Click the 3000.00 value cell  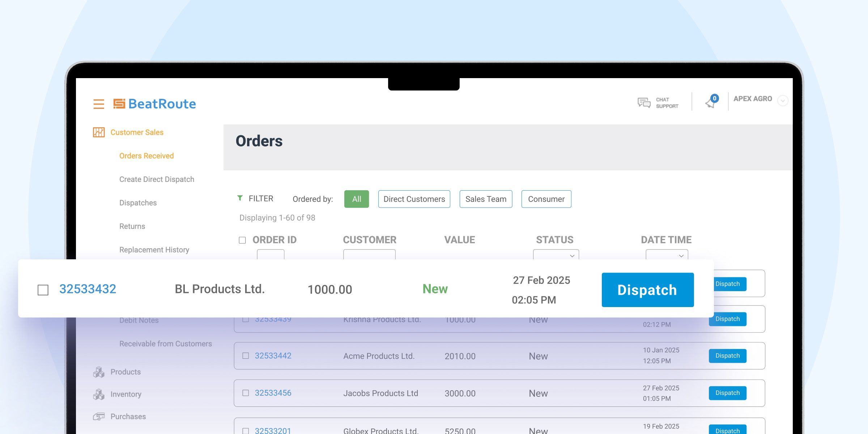(460, 393)
